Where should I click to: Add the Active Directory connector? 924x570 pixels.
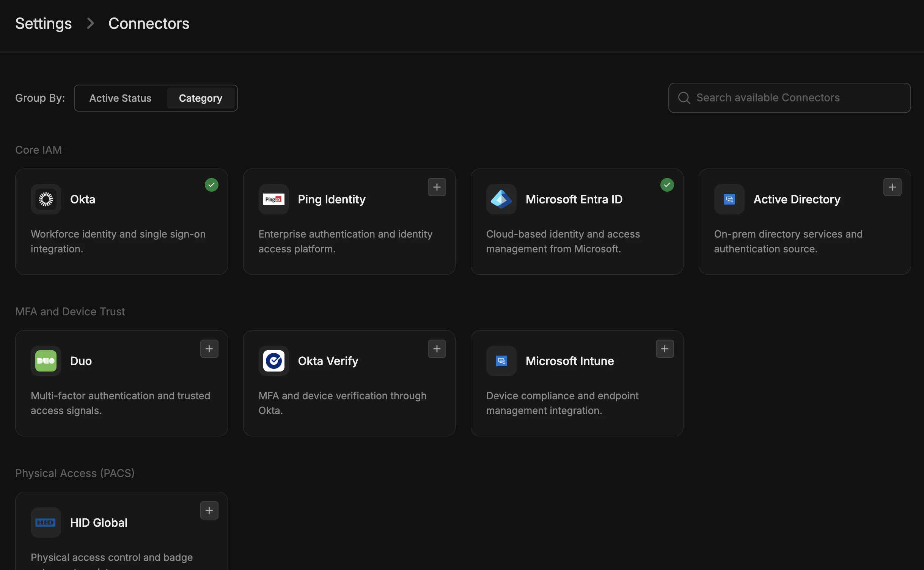coord(893,187)
